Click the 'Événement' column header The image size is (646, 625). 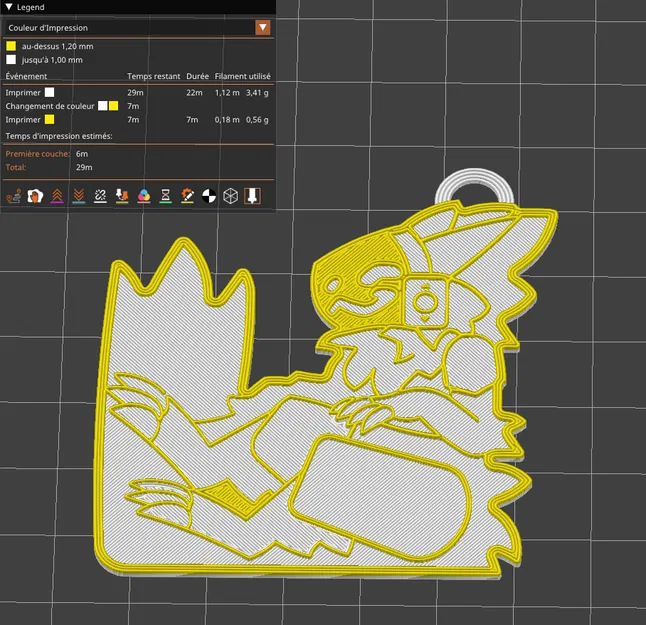(26, 76)
